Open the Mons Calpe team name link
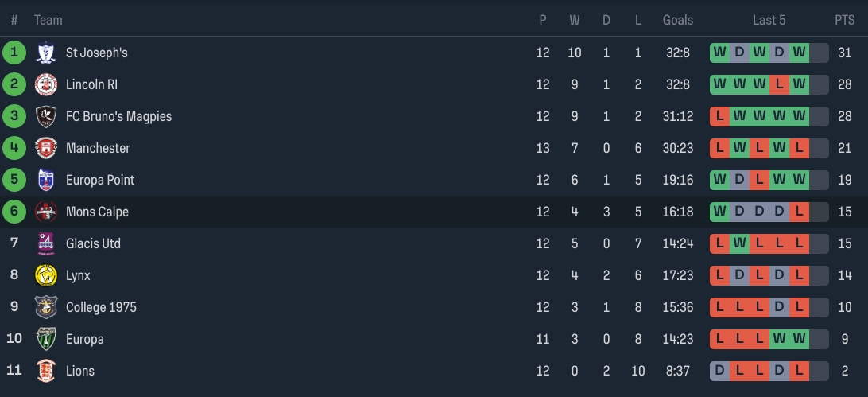This screenshot has height=397, width=868. pyautogui.click(x=98, y=212)
